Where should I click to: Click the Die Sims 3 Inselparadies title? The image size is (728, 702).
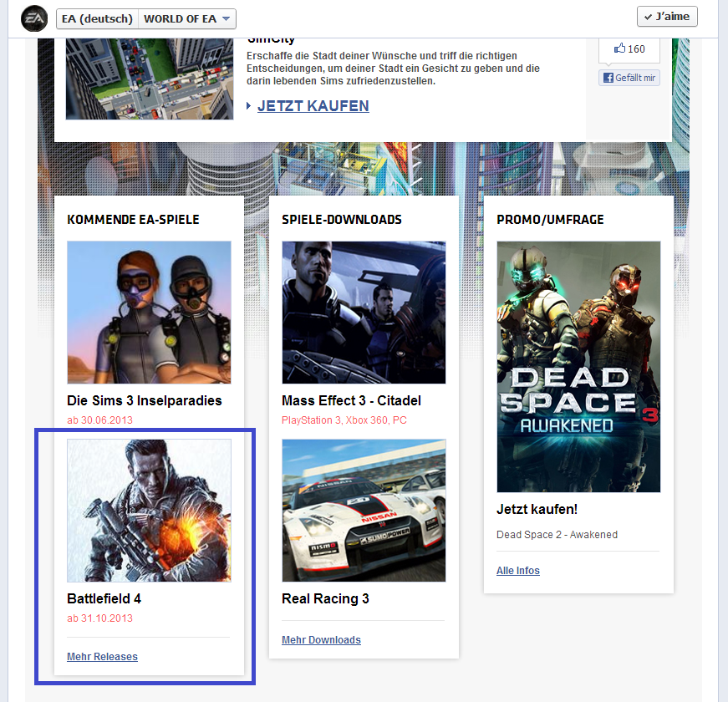pos(145,400)
